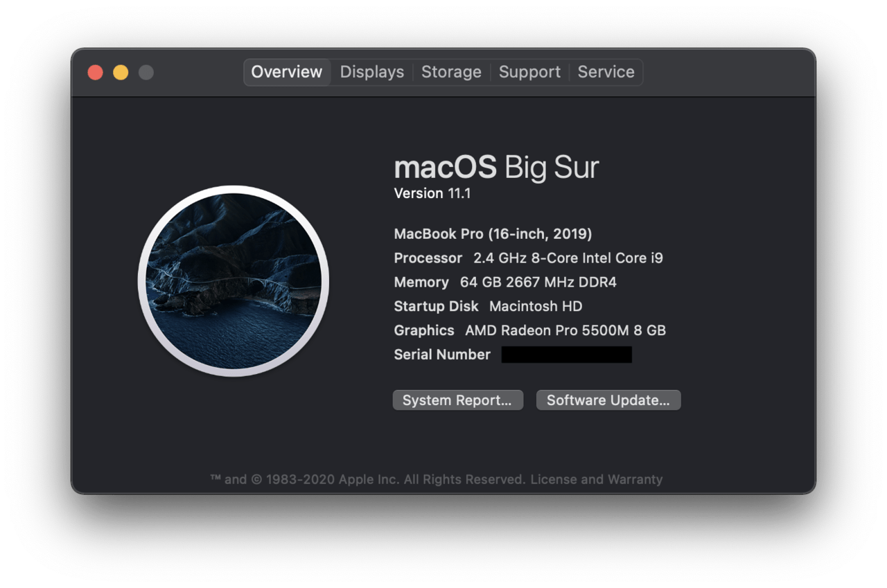Viewport: 887px width, 588px height.
Task: Minimize the window with yellow button
Action: coord(121,72)
